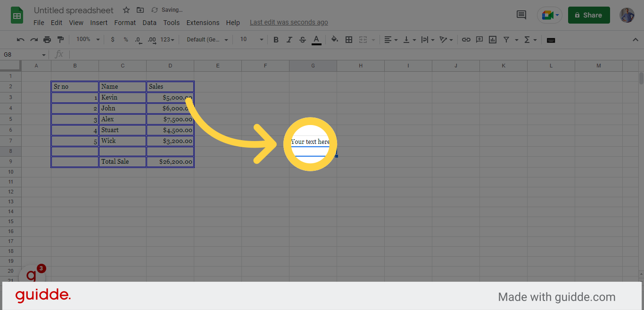Viewport: 644px width, 310px height.
Task: Insert a chart via the toolbar icon
Action: click(493, 40)
